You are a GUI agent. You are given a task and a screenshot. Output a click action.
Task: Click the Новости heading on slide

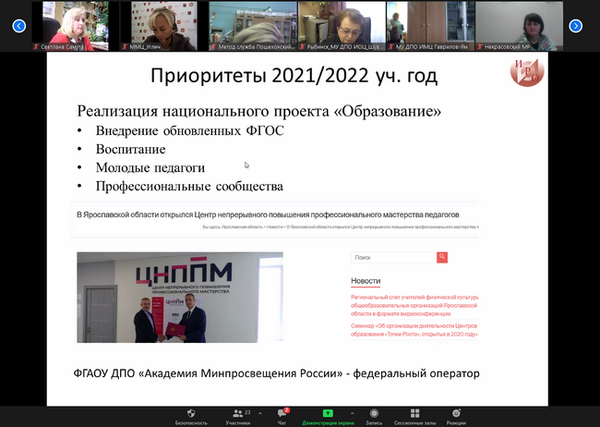pyautogui.click(x=365, y=281)
